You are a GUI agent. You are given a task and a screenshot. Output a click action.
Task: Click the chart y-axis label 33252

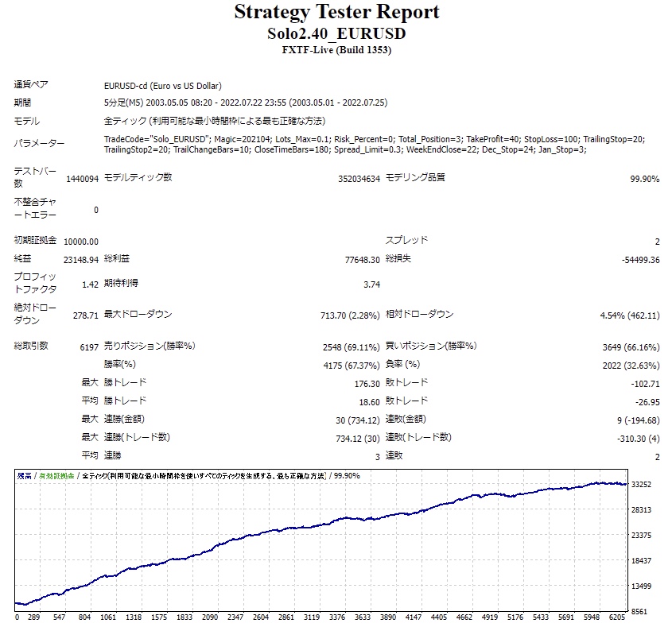[x=641, y=485]
